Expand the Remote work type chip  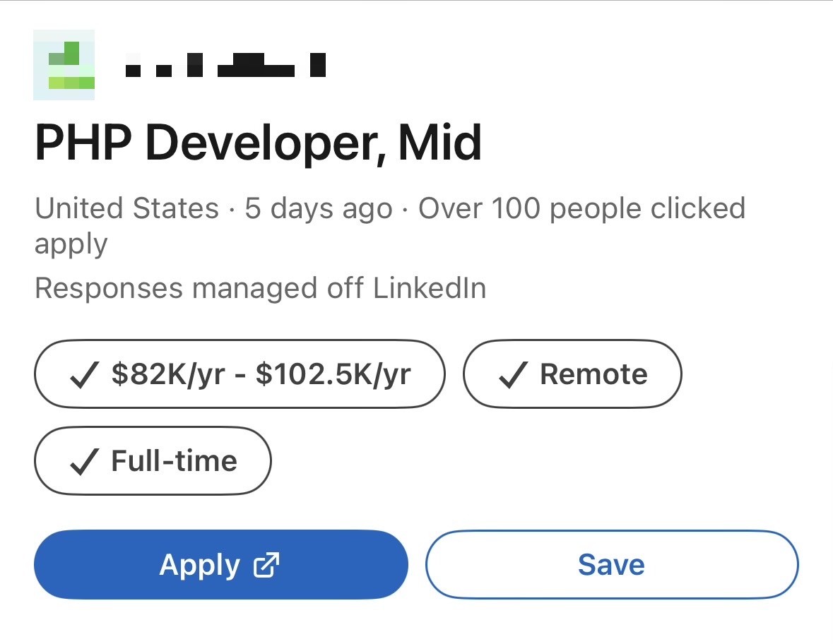(572, 374)
